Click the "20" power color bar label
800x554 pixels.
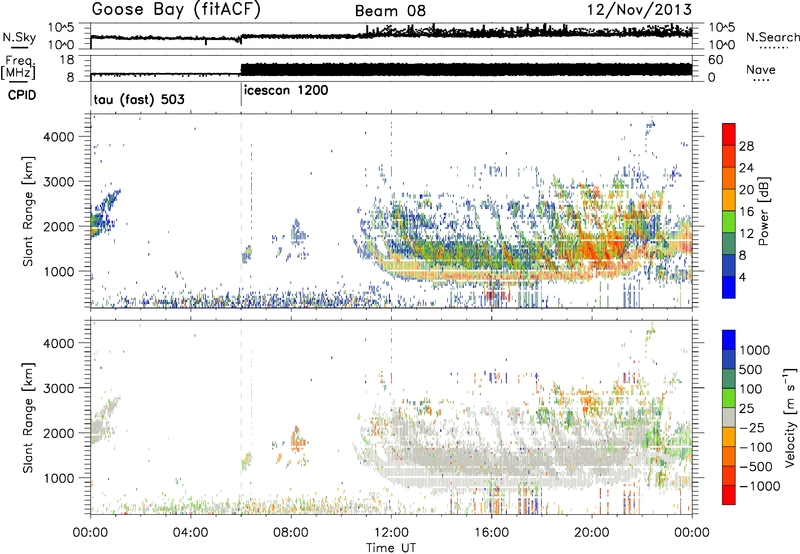coord(746,190)
